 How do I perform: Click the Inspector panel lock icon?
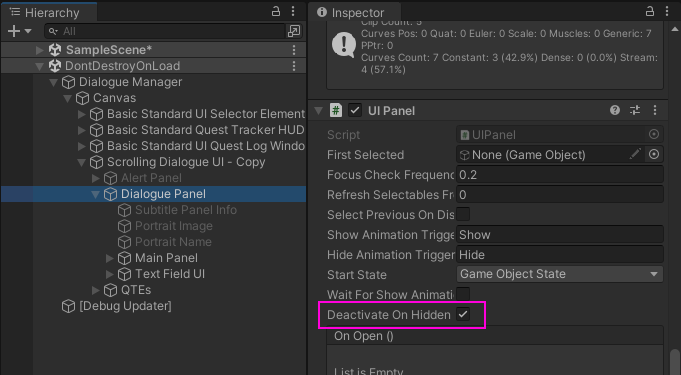point(649,11)
